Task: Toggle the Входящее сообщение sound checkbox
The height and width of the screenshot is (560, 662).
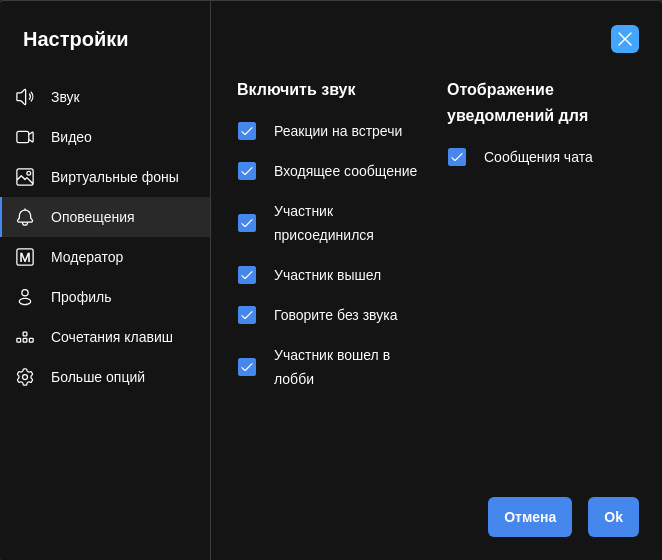Action: click(247, 171)
